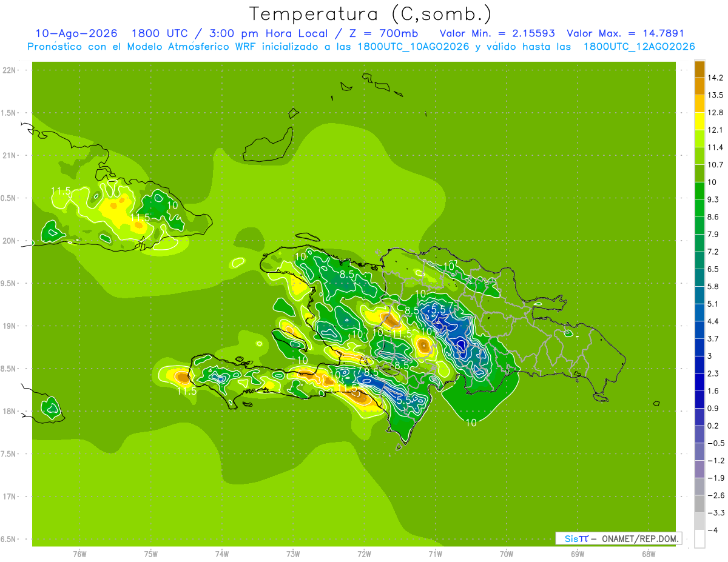Click the 18N latitude axis label

(10, 412)
